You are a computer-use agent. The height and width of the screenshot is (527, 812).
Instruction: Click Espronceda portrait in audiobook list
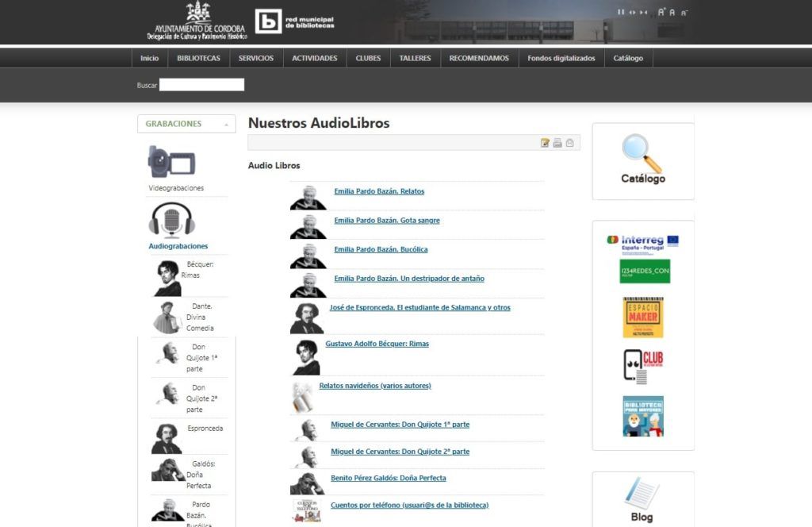[x=307, y=318]
